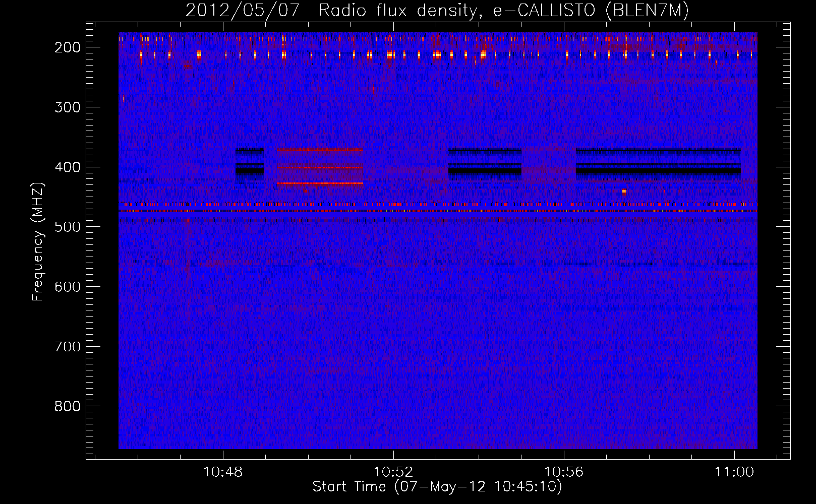Click the 400 frequency tick label
The width and height of the screenshot is (816, 504).
67,167
